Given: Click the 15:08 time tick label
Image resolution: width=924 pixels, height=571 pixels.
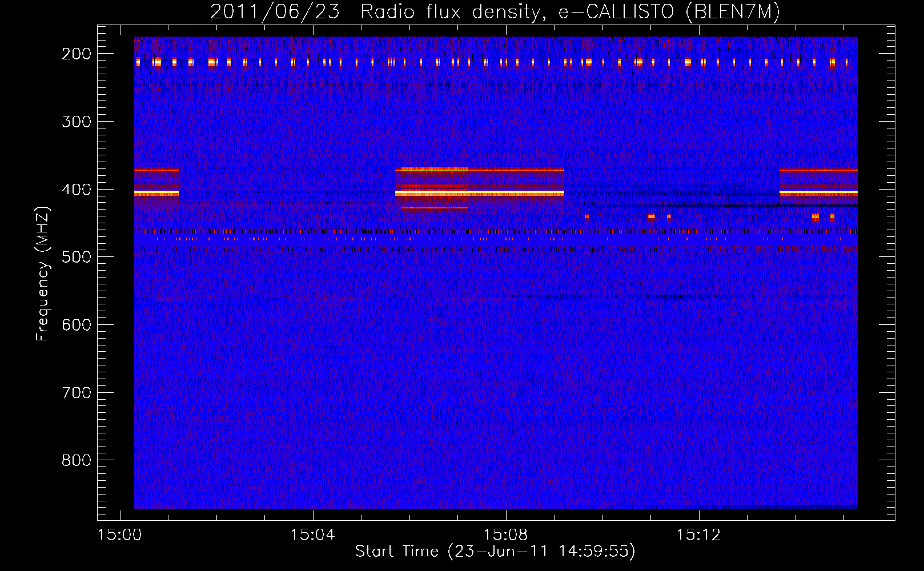Looking at the screenshot, I should [505, 535].
